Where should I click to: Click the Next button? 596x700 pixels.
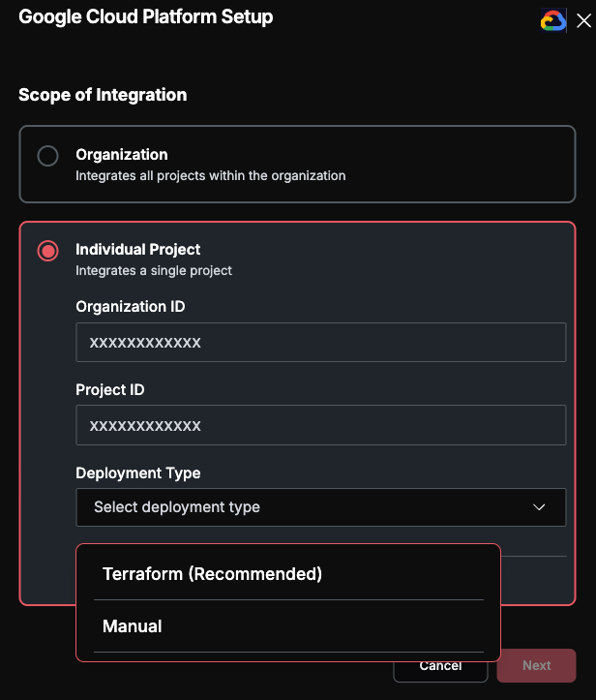pyautogui.click(x=536, y=665)
